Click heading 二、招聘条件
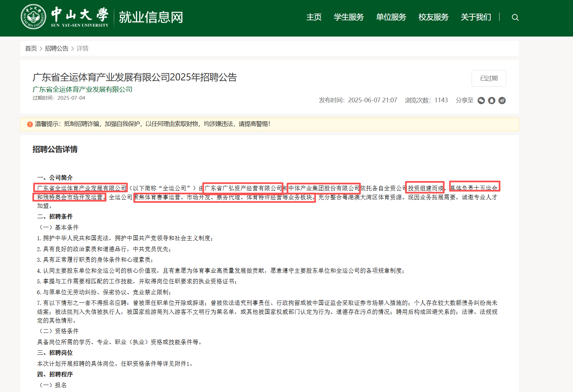This screenshot has width=573, height=392. tap(55, 217)
